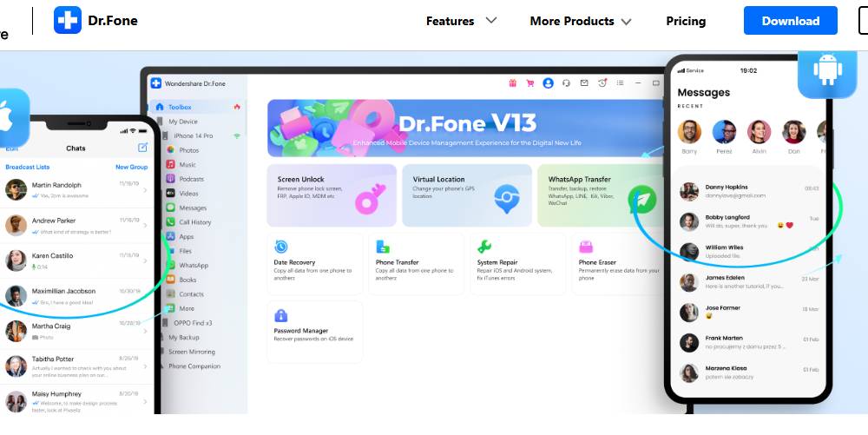Click the Phone Transfer tool icon
The image size is (868, 435).
[x=383, y=247]
